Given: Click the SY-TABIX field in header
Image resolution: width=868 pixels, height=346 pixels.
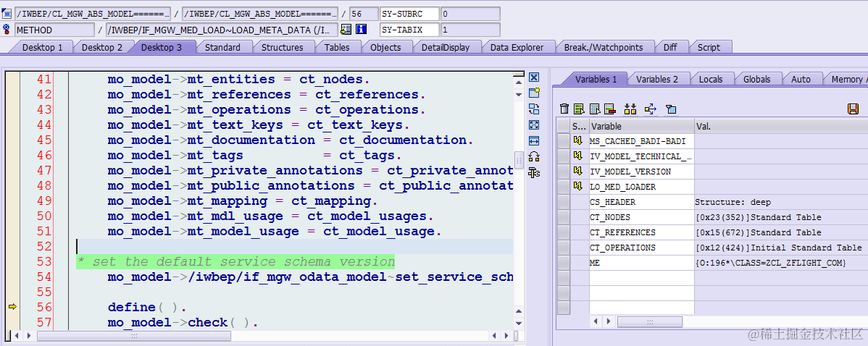Looking at the screenshot, I should tap(409, 30).
